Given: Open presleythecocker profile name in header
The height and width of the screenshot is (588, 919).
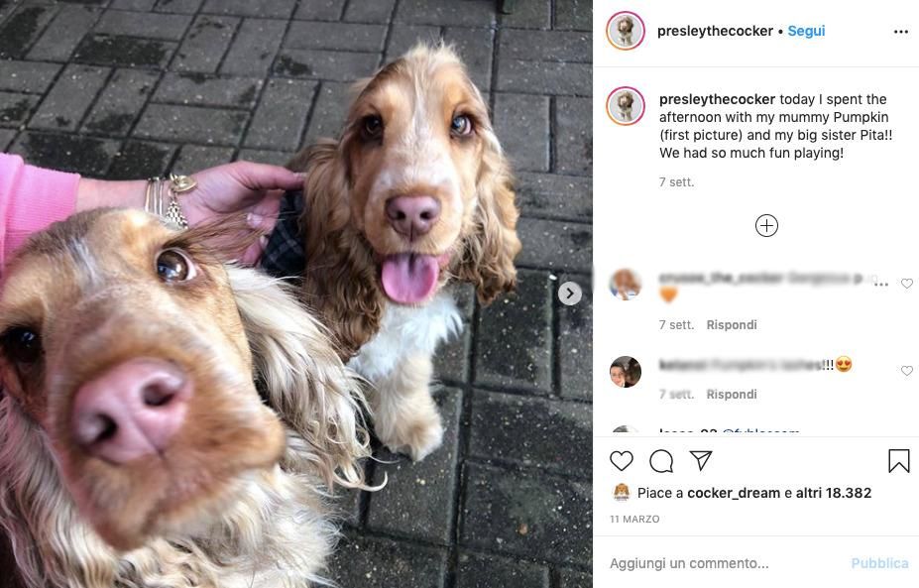Looking at the screenshot, I should click(715, 31).
